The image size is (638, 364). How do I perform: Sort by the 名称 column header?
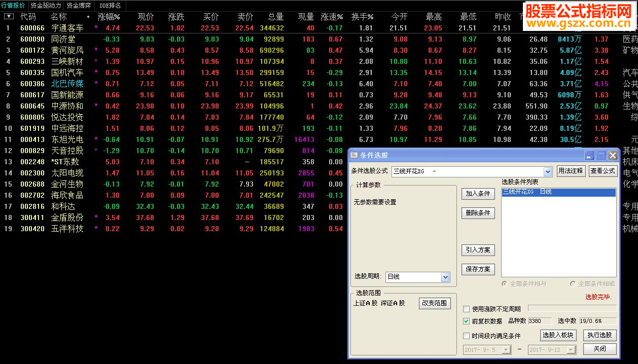(58, 17)
